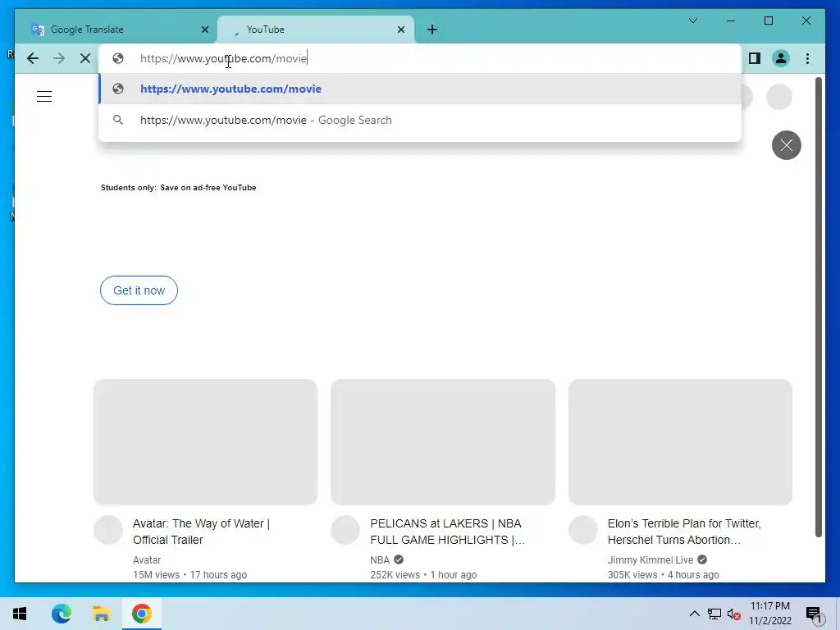Click the Students only promo text
840x630 pixels.
(x=178, y=188)
